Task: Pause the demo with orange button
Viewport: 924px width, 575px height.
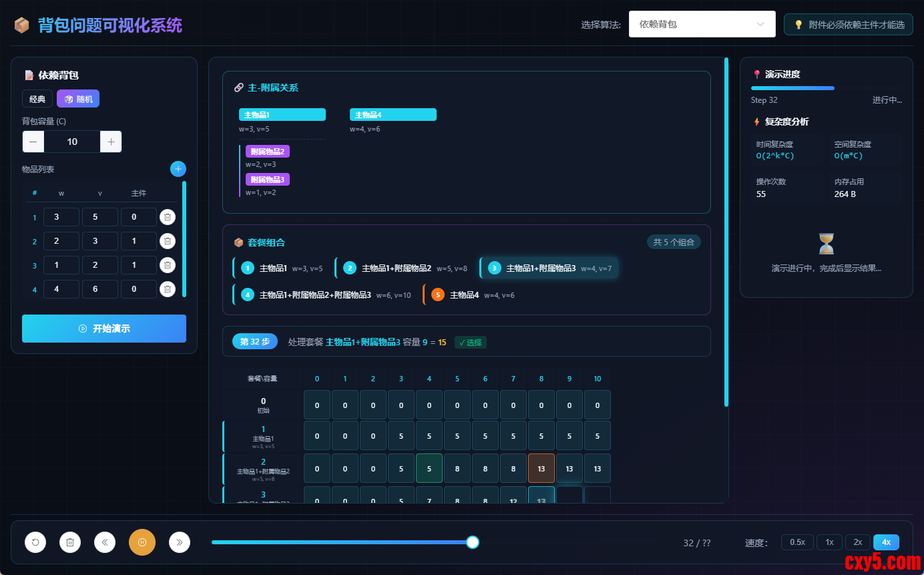Action: (142, 542)
